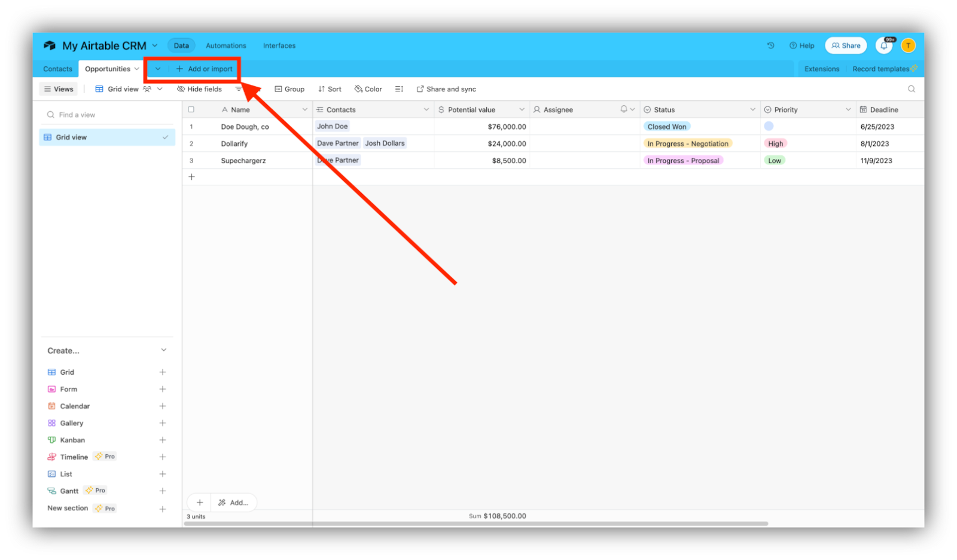Open the base history clock icon
This screenshot has width=957, height=560.
[770, 45]
